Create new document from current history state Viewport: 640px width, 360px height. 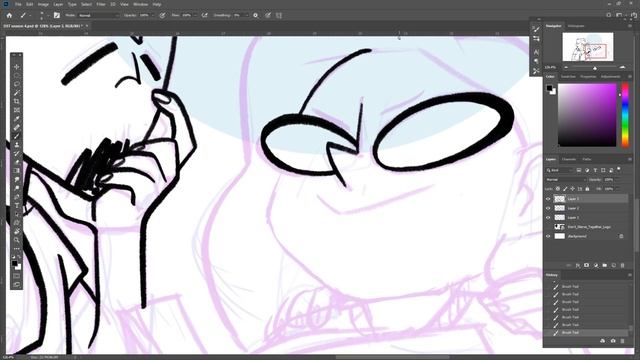point(602,341)
